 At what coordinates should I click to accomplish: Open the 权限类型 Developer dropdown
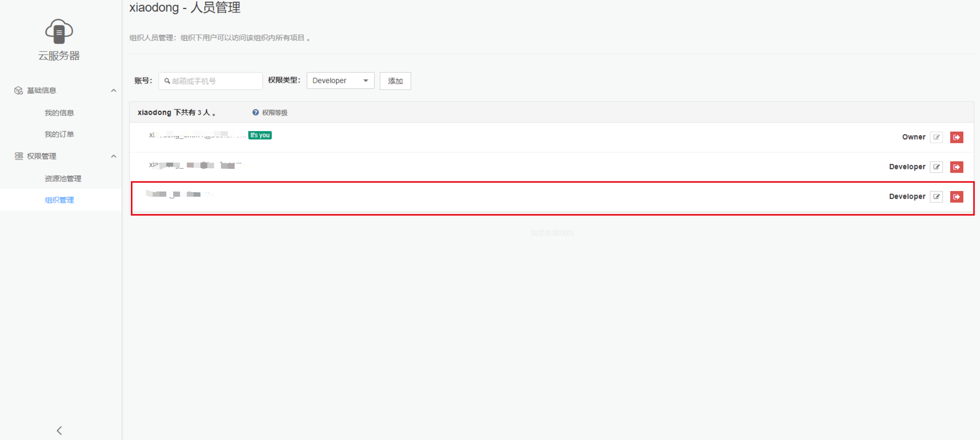(x=340, y=81)
